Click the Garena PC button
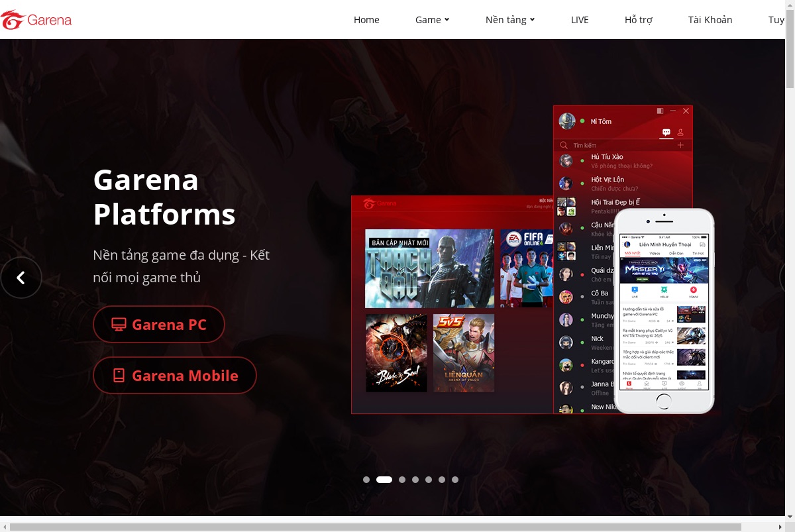795x532 pixels. (x=159, y=325)
